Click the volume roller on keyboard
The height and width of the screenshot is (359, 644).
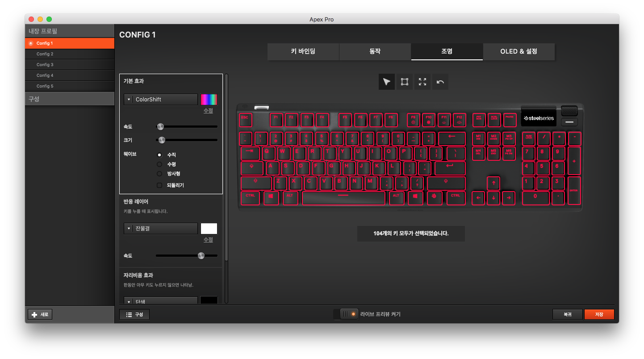point(569,111)
